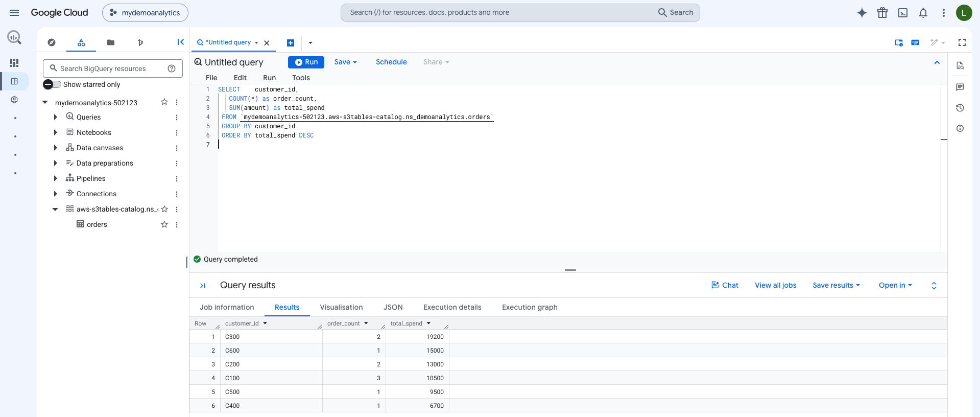Select the classic explorer resources tab icon
Image resolution: width=980 pixels, height=417 pixels.
tap(81, 42)
